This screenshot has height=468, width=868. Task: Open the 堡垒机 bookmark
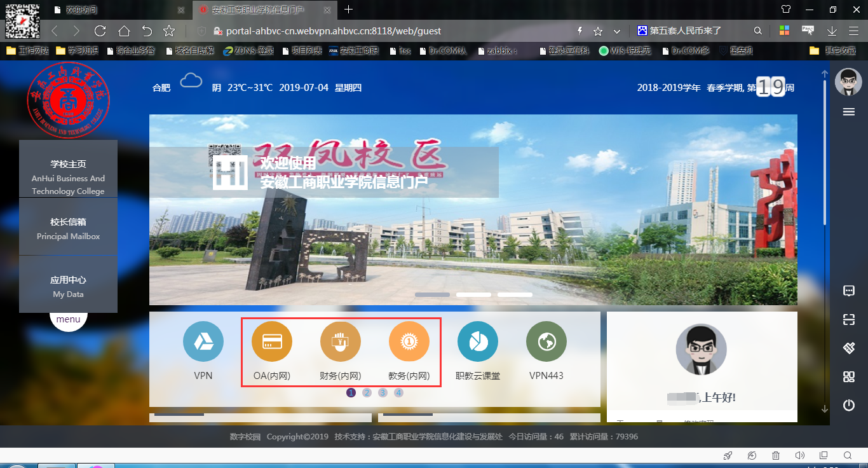736,50
